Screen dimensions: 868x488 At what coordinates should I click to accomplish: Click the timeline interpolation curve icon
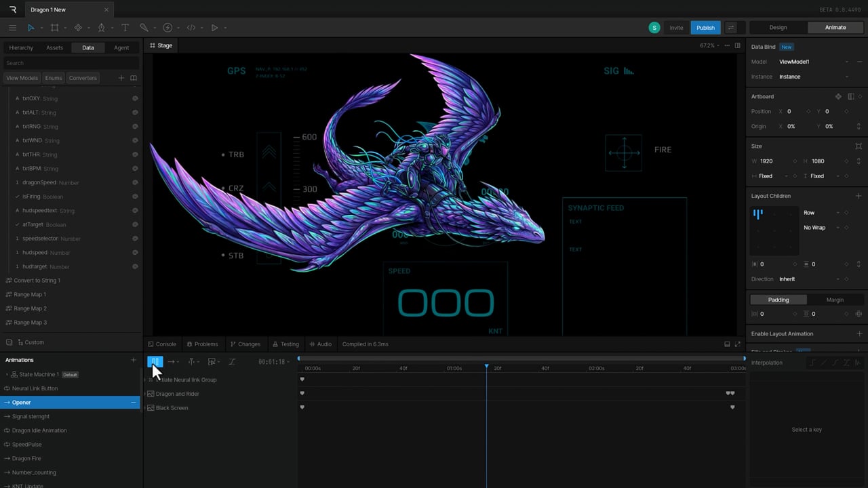232,362
